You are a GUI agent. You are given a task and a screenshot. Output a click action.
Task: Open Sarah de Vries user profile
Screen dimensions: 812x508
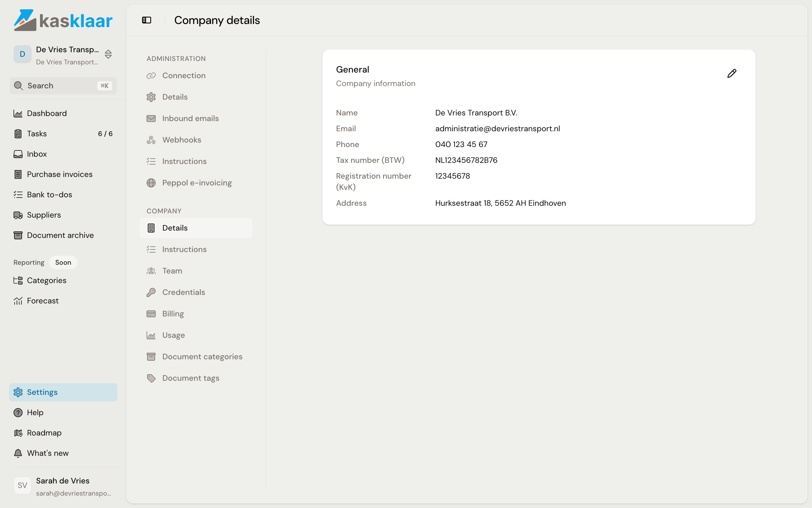(63, 486)
